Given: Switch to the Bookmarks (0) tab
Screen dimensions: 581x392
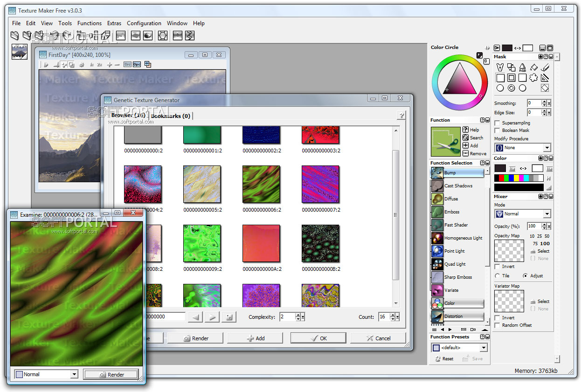Looking at the screenshot, I should (171, 116).
